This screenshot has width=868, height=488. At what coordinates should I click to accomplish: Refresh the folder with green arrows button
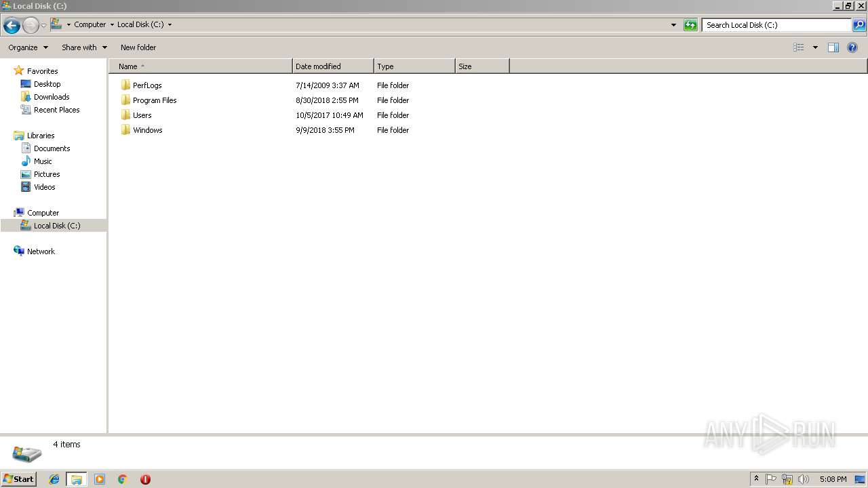[690, 25]
